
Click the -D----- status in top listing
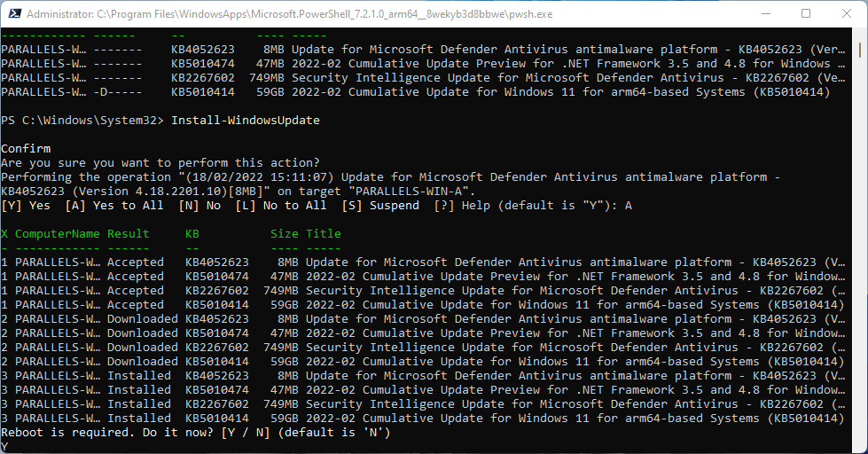[117, 92]
